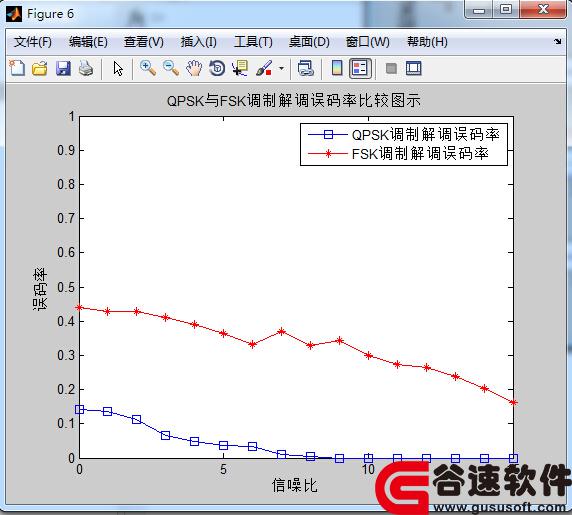Select the Edit Plot arrow tool
The height and width of the screenshot is (515, 572).
click(x=118, y=68)
